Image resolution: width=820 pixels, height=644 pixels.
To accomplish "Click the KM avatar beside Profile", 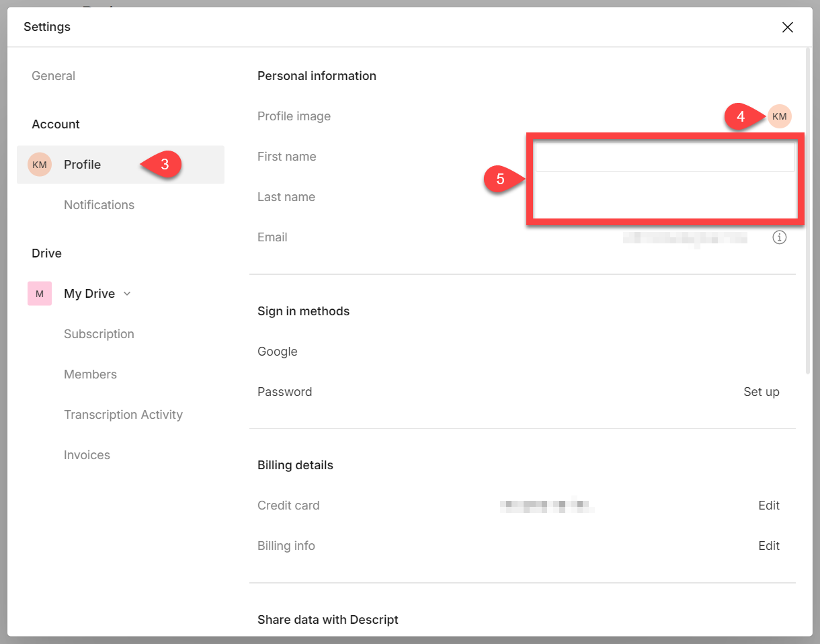I will [x=40, y=165].
